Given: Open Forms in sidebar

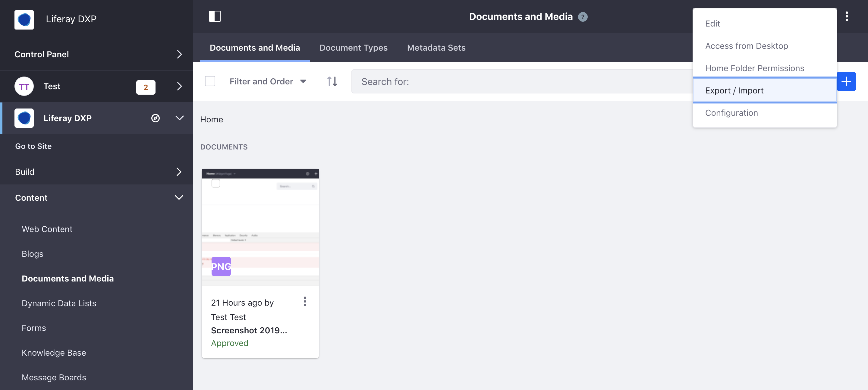Looking at the screenshot, I should [34, 328].
